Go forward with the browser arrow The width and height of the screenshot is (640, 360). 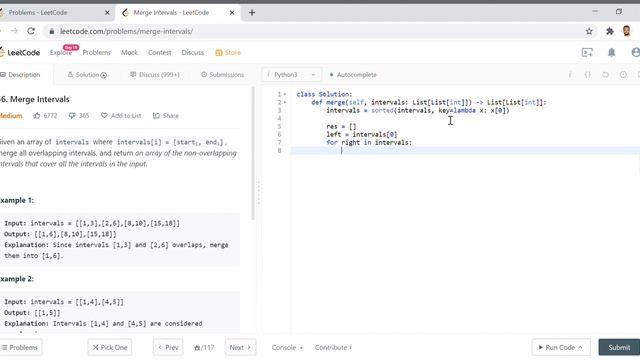pos(14,31)
